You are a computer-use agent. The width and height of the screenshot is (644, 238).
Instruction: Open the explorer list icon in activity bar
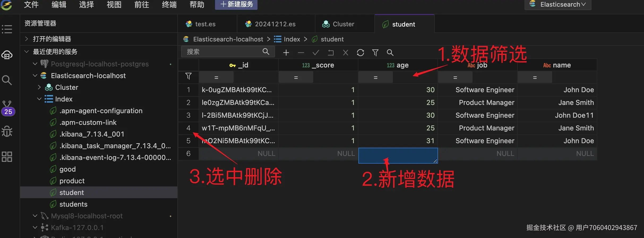tap(7, 29)
